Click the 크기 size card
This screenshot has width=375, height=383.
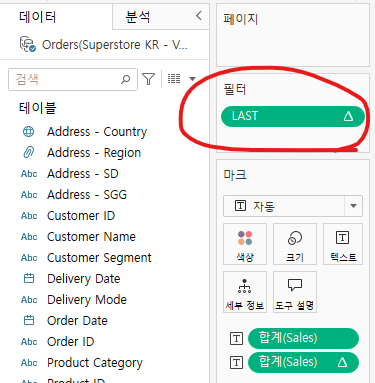295,244
